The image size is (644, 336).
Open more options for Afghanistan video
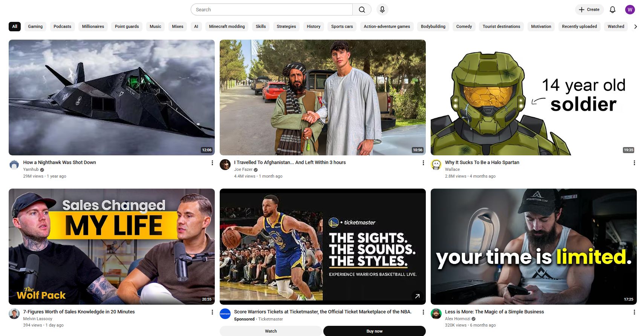[x=423, y=163]
